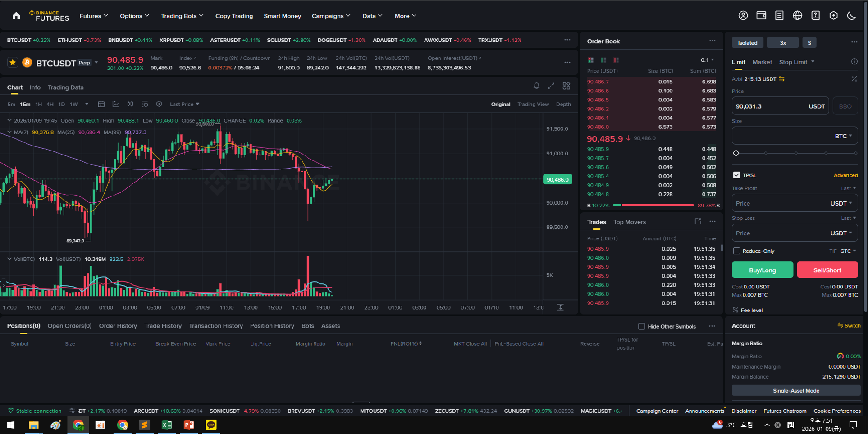Open the hexagon settings icon in top bar
This screenshot has height=434, width=868.
point(833,16)
